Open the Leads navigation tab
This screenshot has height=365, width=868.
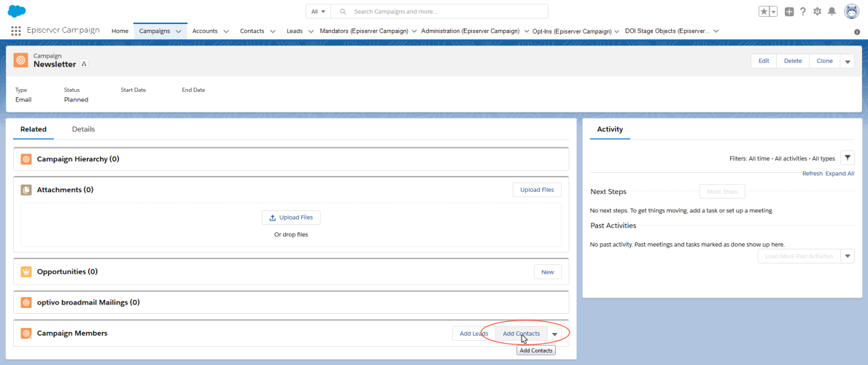coord(295,31)
